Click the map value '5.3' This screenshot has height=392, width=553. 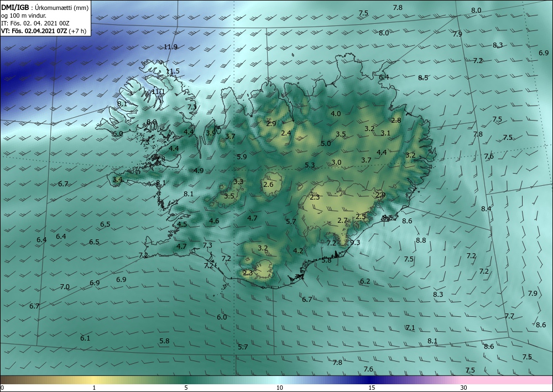pos(310,165)
